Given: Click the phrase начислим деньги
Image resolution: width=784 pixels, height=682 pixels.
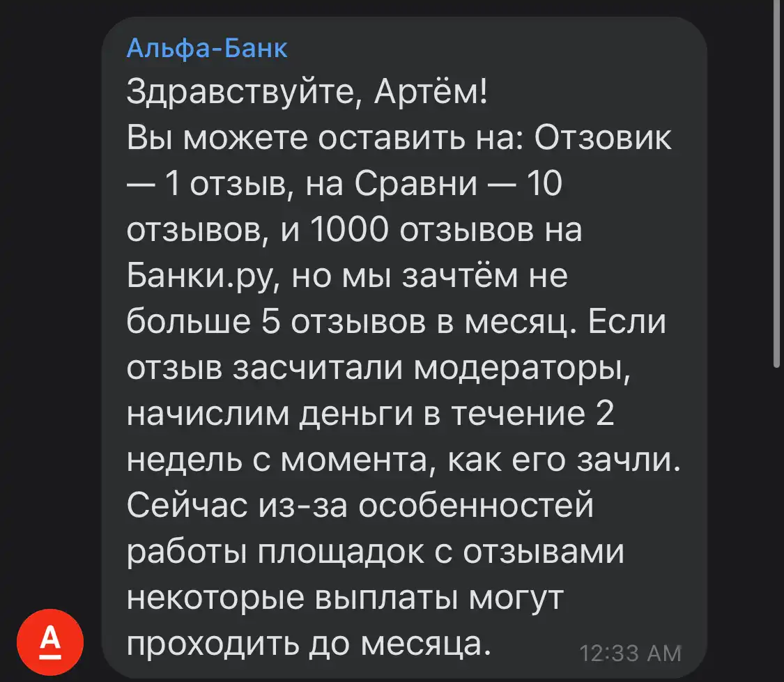Looking at the screenshot, I should tap(270, 414).
